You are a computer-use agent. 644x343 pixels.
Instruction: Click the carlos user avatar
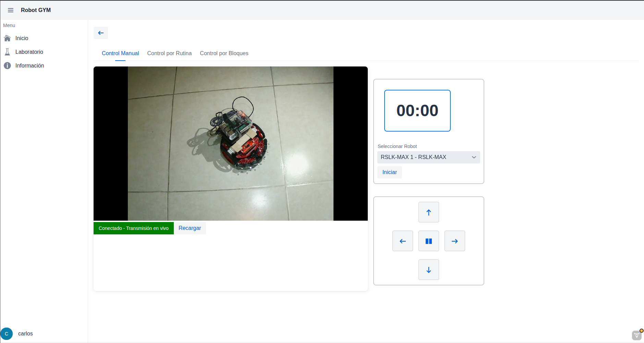(7, 334)
